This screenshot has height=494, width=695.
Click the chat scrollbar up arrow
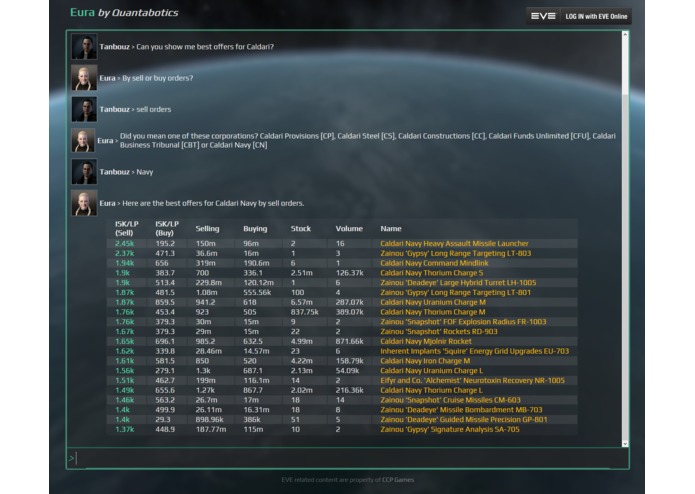[625, 35]
